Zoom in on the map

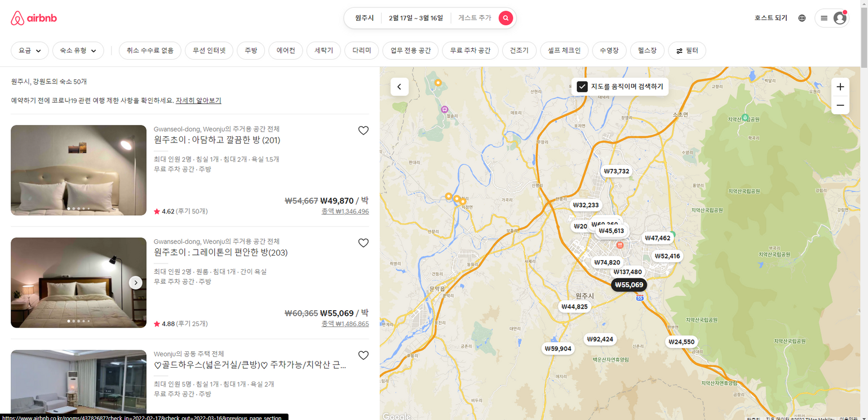click(840, 87)
